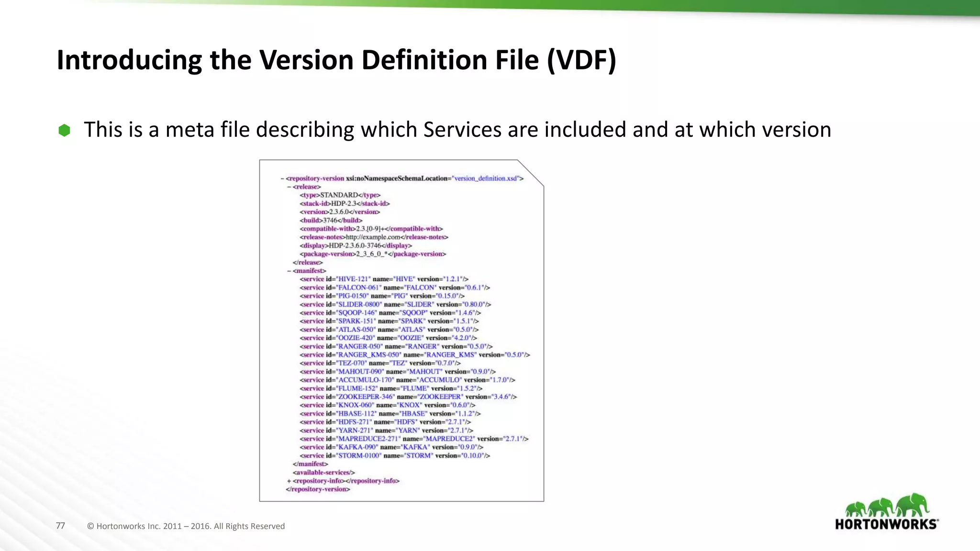Select the STORM-0100 service line
Image resolution: width=980 pixels, height=551 pixels.
pos(395,456)
